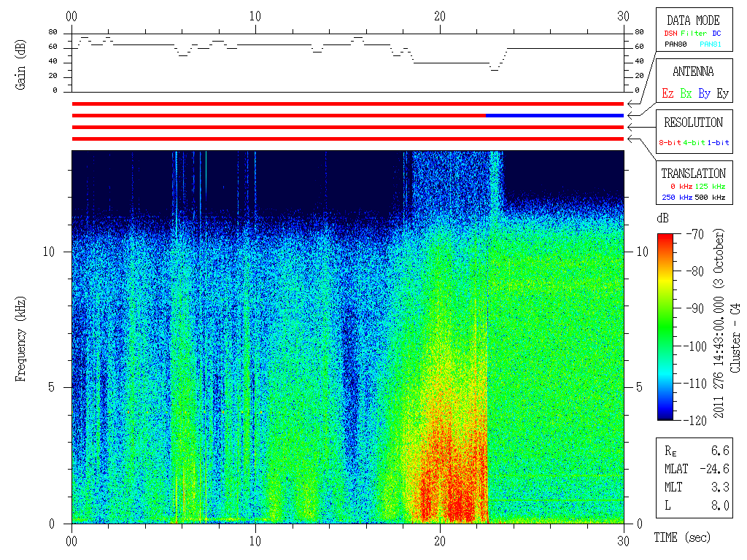This screenshot has width=747, height=560.
Task: Click the MLT value 3.3
Action: click(x=720, y=487)
